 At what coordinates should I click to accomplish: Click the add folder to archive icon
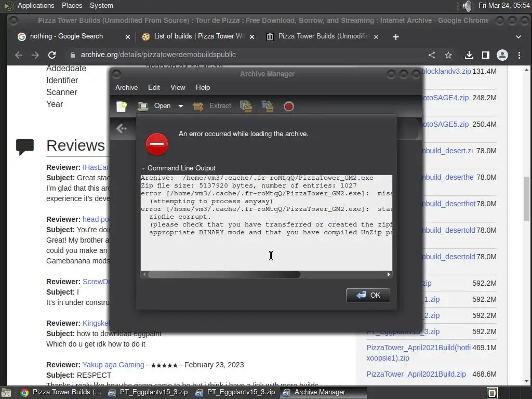click(x=268, y=106)
